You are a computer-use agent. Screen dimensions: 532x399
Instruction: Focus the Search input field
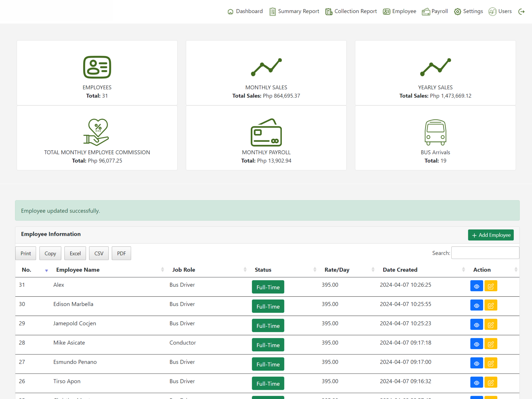tap(485, 253)
